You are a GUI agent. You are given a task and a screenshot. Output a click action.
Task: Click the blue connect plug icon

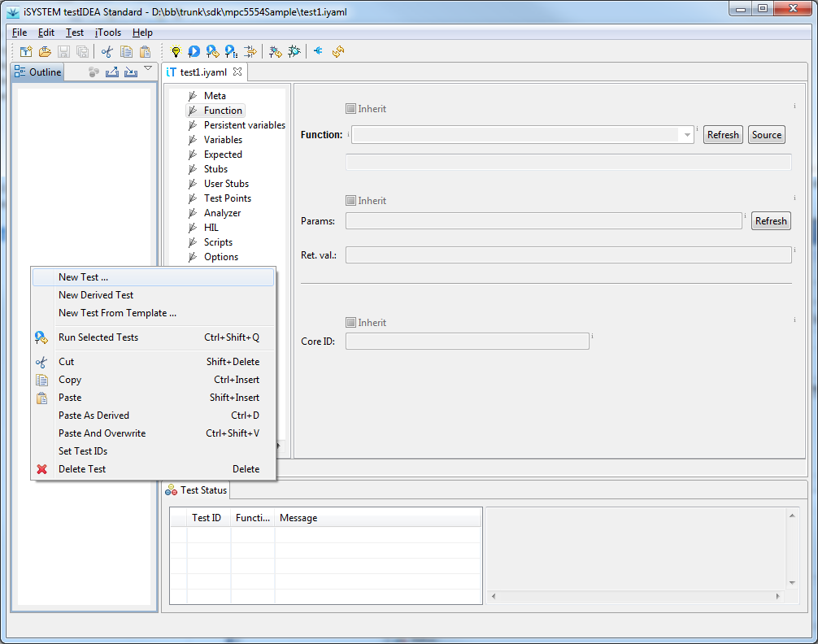(x=318, y=51)
